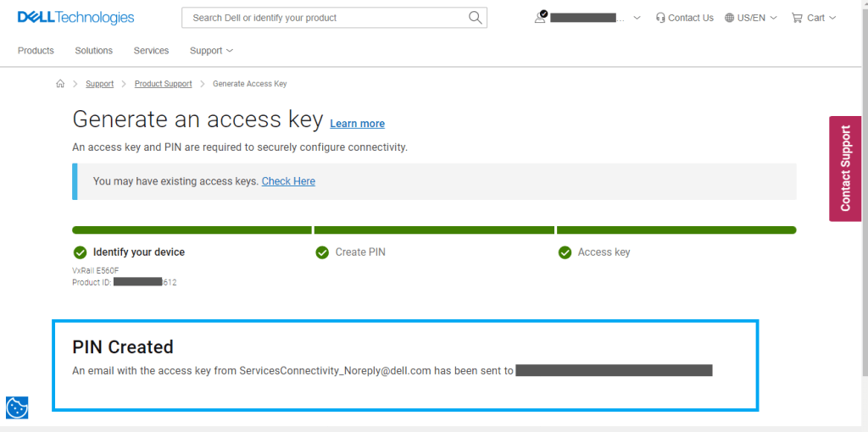Go to home via breadcrumb icon
Image resolution: width=868 pixels, height=432 pixels.
pos(60,84)
